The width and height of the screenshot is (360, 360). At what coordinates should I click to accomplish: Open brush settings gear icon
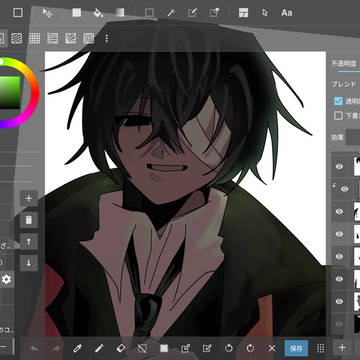pyautogui.click(x=6, y=280)
